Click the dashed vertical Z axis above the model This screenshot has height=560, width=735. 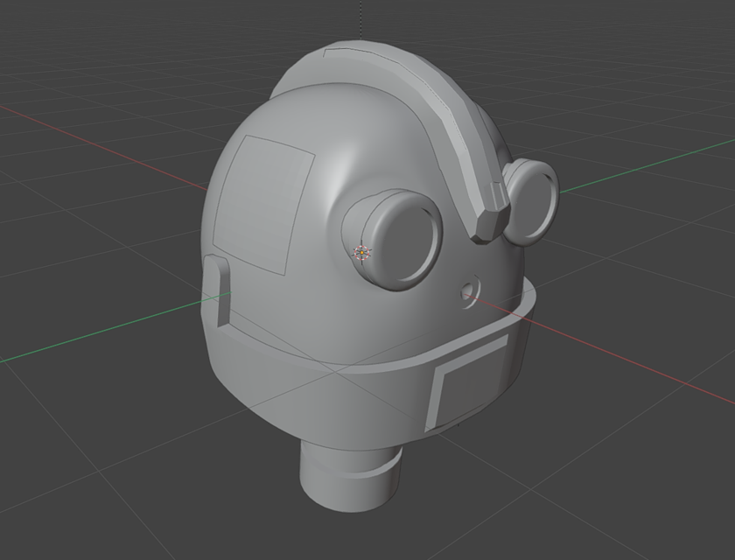tap(359, 17)
